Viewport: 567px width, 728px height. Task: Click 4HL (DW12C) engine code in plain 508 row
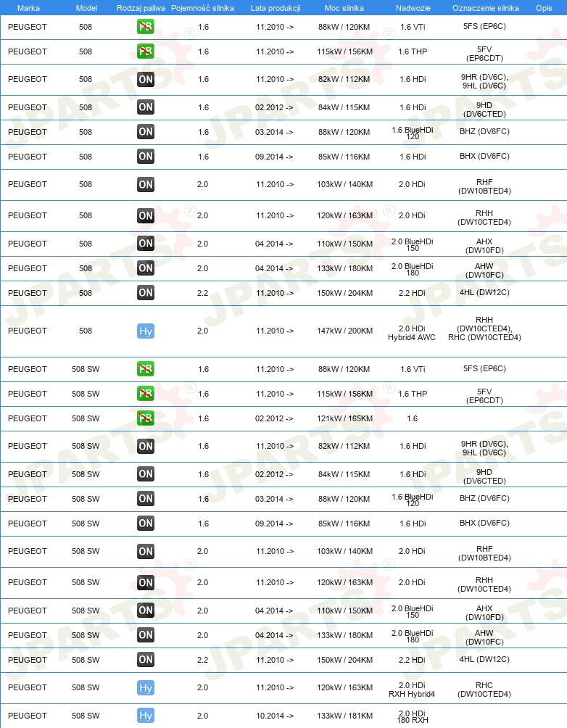point(484,292)
